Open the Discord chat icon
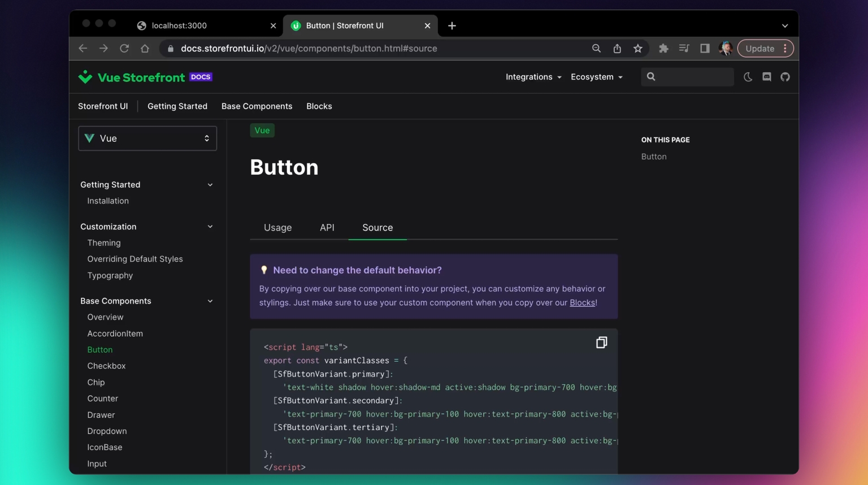 click(x=767, y=77)
